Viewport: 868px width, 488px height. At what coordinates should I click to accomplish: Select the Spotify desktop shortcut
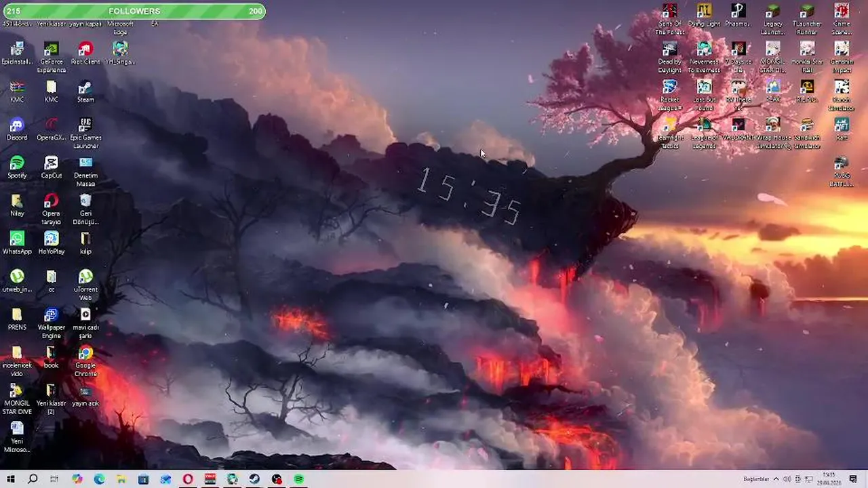(x=17, y=167)
